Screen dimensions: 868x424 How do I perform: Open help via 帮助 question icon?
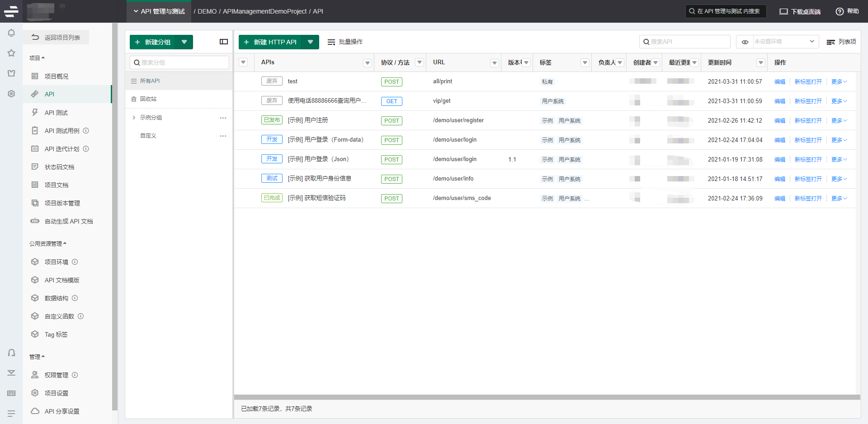847,11
